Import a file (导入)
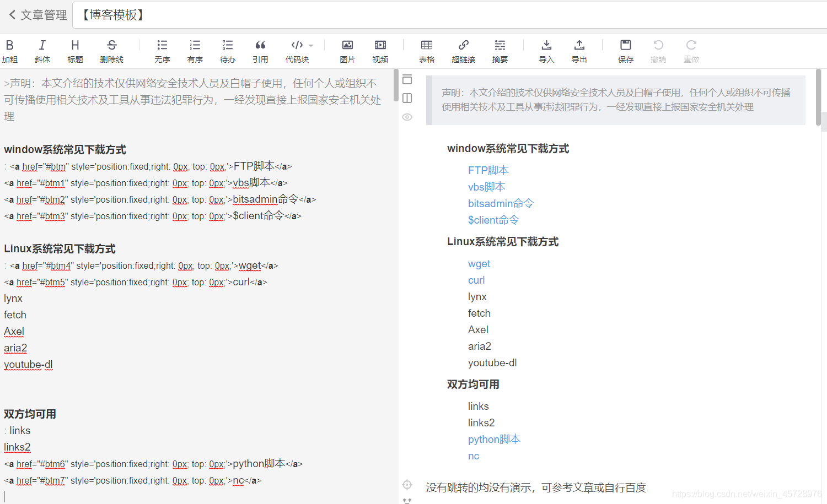Image resolution: width=827 pixels, height=504 pixels. pos(546,51)
